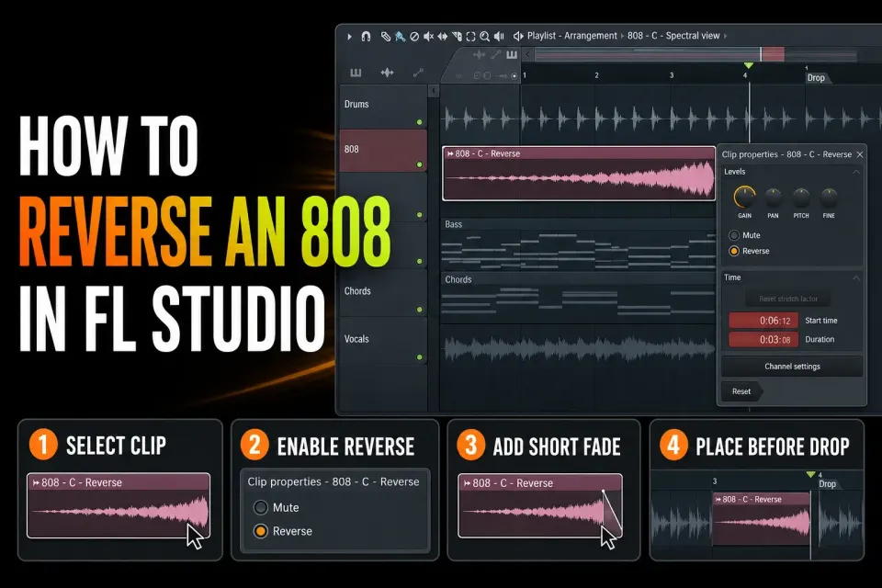Select the Chords track name
882x588 pixels.
tap(357, 291)
